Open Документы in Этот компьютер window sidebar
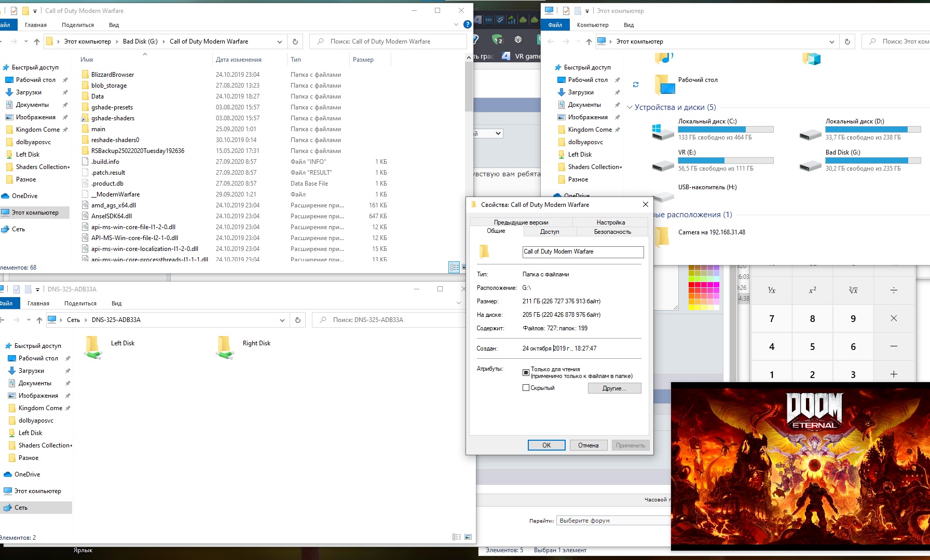Image resolution: width=930 pixels, height=560 pixels. pos(584,105)
